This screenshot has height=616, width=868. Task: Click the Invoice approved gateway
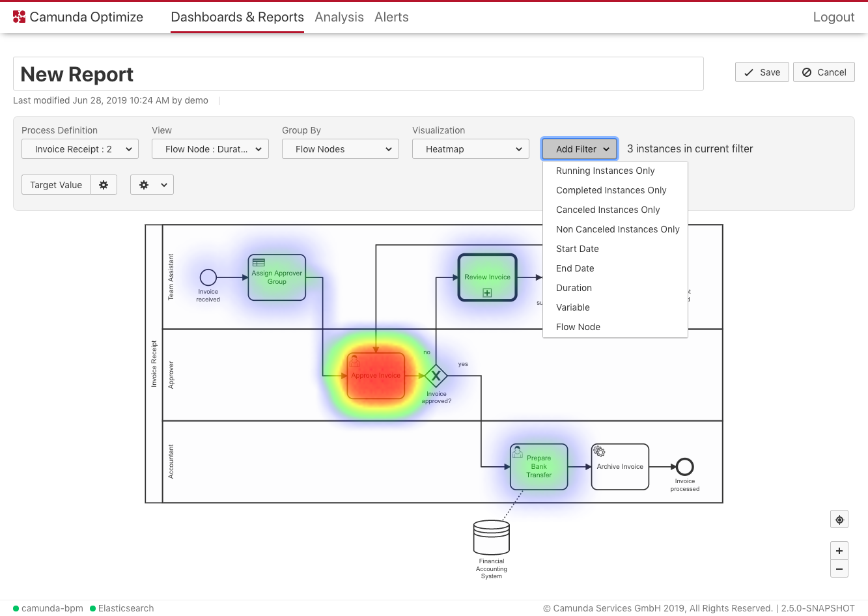[x=436, y=376]
